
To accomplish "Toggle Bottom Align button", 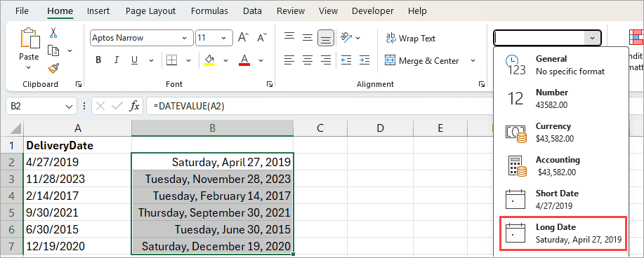I will click(326, 38).
